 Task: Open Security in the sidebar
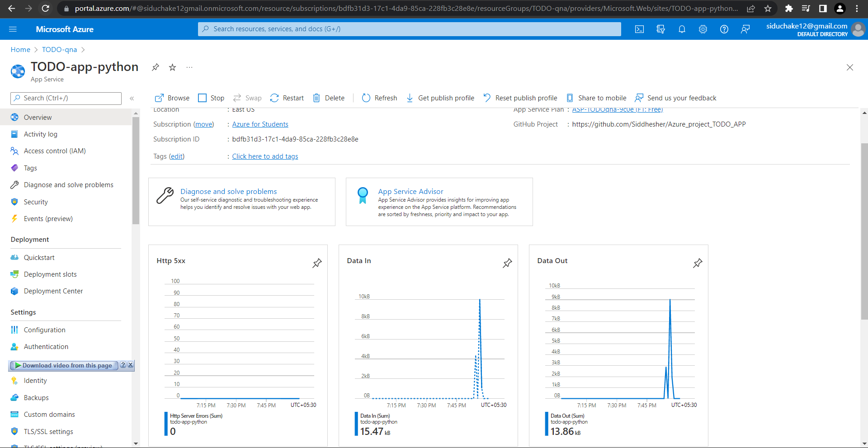[66, 202]
